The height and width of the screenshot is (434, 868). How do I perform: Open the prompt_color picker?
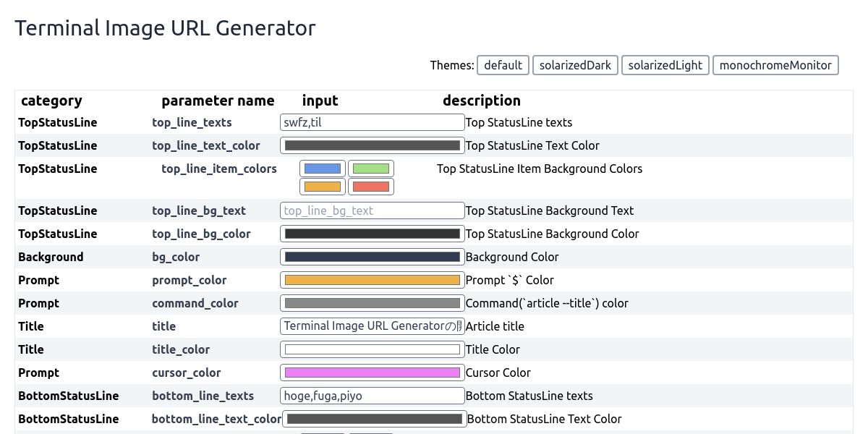click(372, 280)
